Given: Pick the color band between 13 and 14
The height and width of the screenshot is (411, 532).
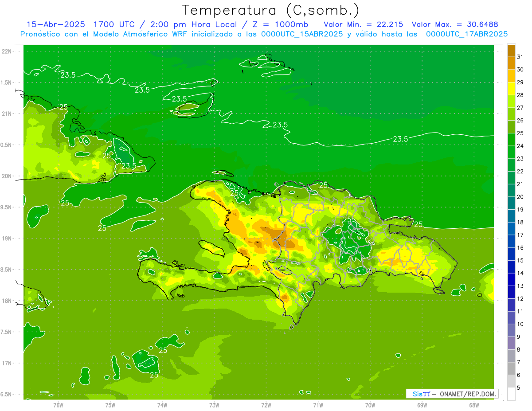Looking at the screenshot, I should [x=511, y=280].
